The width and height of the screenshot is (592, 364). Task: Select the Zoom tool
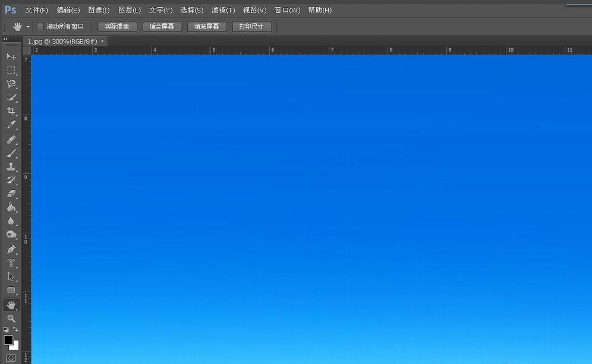tap(11, 318)
